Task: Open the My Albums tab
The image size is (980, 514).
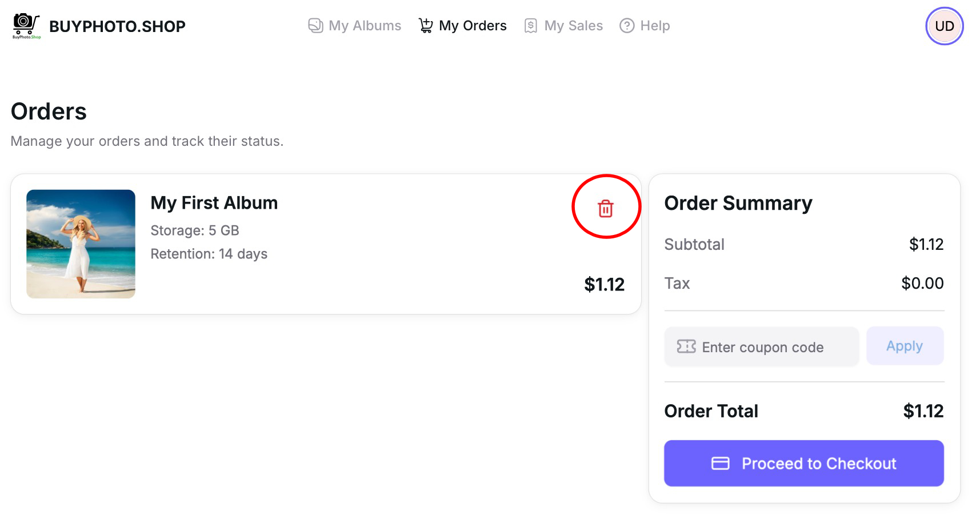Action: 365,26
